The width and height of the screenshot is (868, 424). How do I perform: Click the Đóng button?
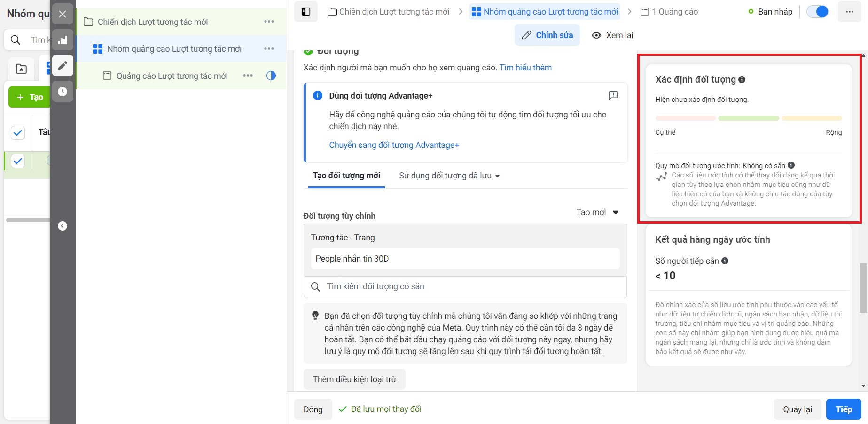313,409
